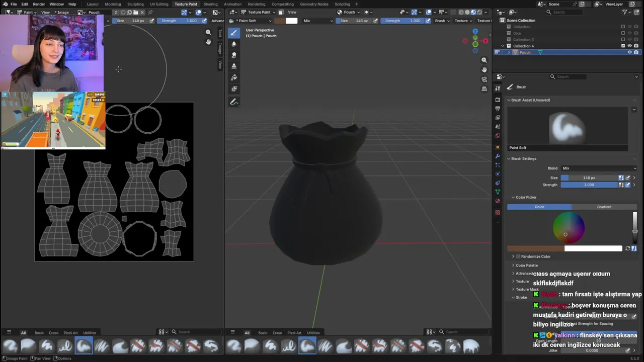Select the Soften tool in 3D viewport toolbar
Viewport: 644px width, 362px height.
tap(234, 44)
